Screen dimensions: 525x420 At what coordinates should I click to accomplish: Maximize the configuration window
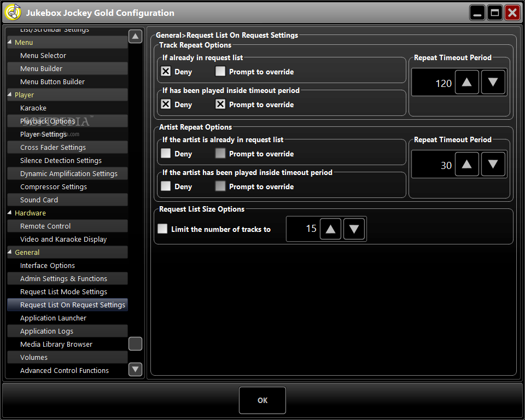(x=494, y=13)
